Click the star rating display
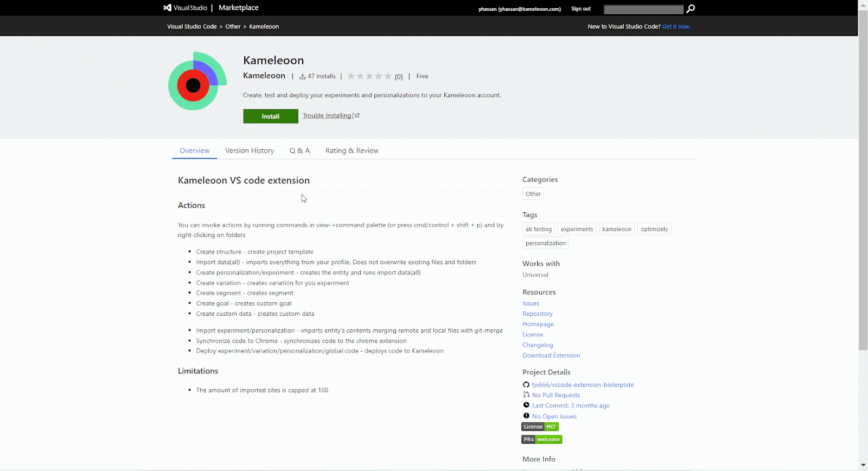Viewport: 868px width, 471px height. point(369,77)
